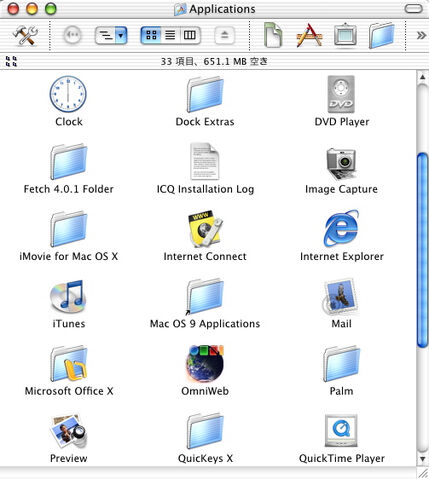This screenshot has width=429, height=479.
Task: Open the Palm folder icon
Action: [341, 364]
